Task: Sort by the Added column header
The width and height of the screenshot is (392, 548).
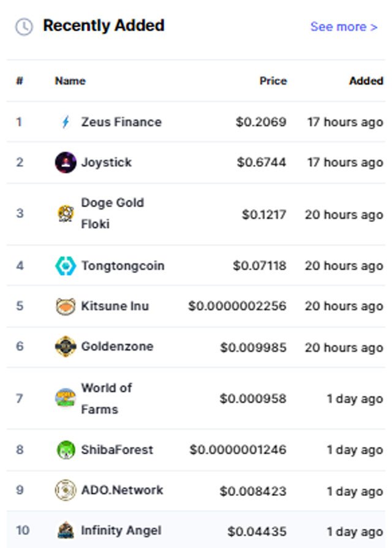Action: coord(366,81)
